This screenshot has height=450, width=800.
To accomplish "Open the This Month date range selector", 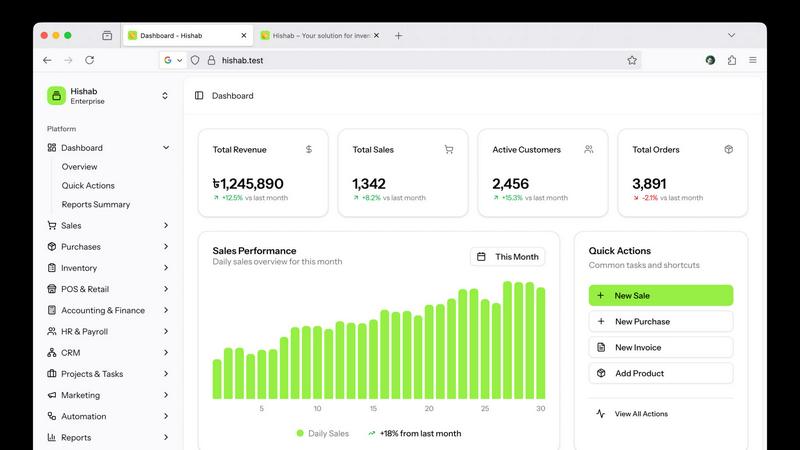I will pyautogui.click(x=508, y=257).
